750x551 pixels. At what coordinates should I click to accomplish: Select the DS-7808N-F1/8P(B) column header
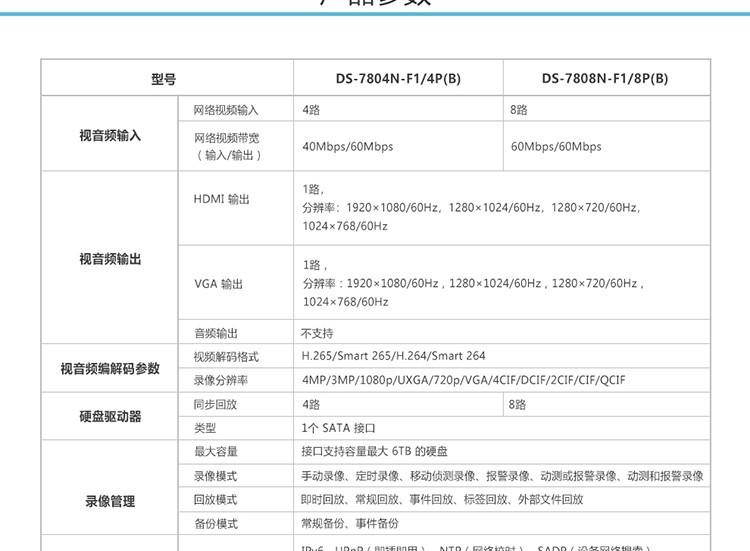click(x=605, y=78)
